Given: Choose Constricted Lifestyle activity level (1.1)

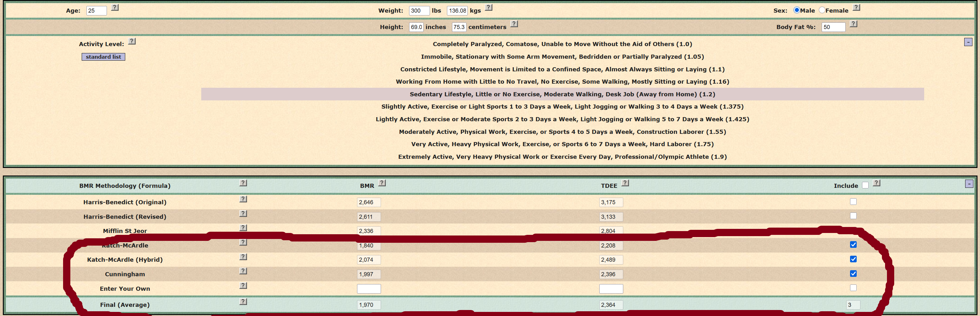Looking at the screenshot, I should pyautogui.click(x=562, y=69).
